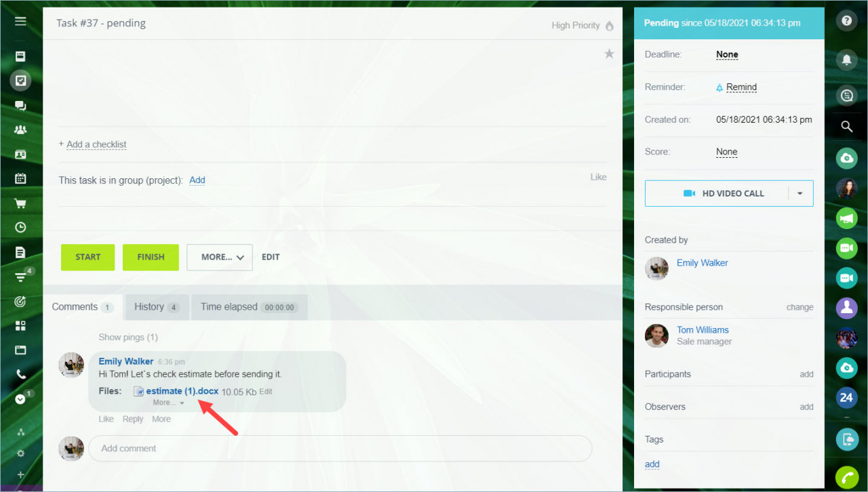Click change for Responsible person
This screenshot has height=492, width=868.
pyautogui.click(x=800, y=308)
